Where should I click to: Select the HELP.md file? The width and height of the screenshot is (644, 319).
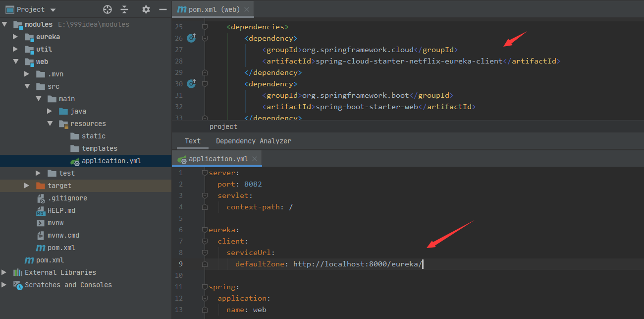(x=61, y=210)
